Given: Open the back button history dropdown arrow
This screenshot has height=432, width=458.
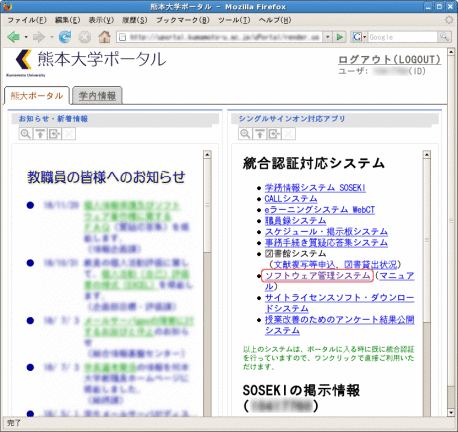Looking at the screenshot, I should pyautogui.click(x=26, y=37).
